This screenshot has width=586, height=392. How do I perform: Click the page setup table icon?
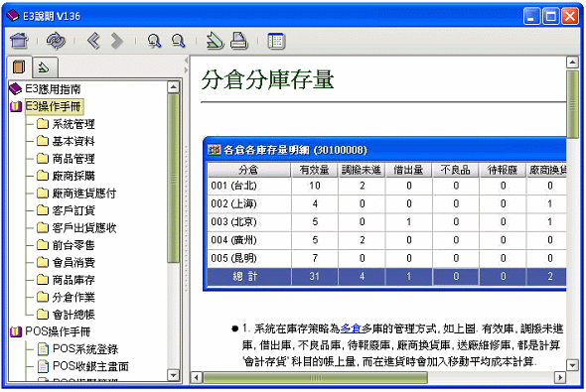click(x=276, y=41)
